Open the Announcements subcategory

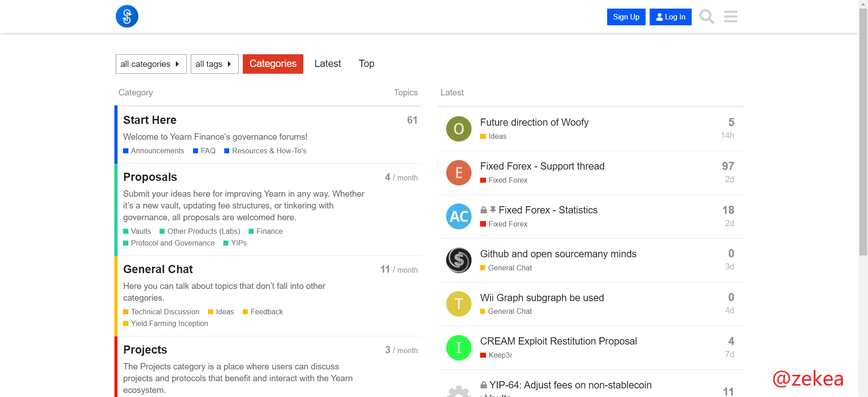[x=154, y=151]
